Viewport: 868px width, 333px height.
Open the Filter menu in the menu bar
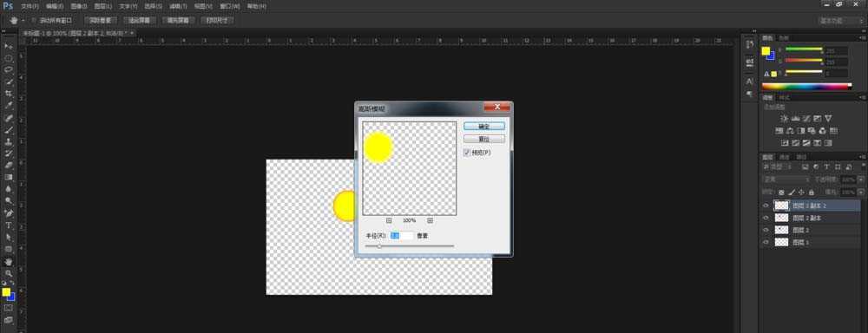click(x=178, y=7)
